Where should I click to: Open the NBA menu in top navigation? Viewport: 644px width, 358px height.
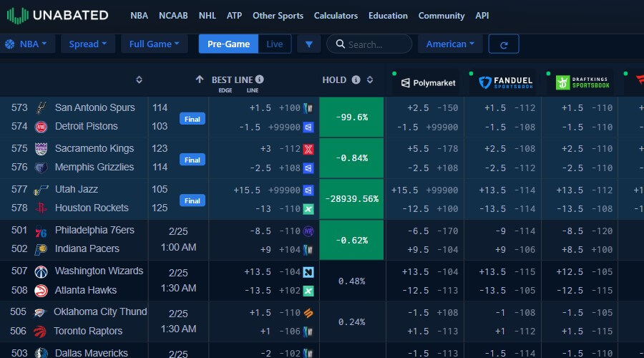coord(139,16)
